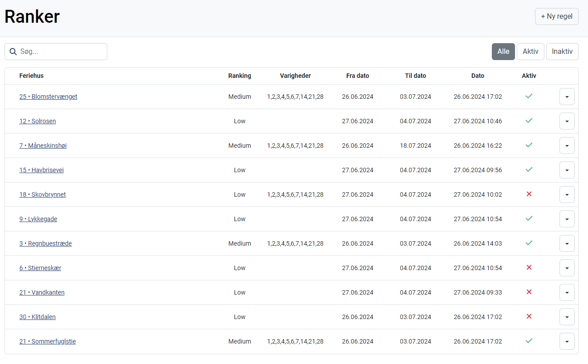Open the row dropdown for Regnbuestræde

567,243
